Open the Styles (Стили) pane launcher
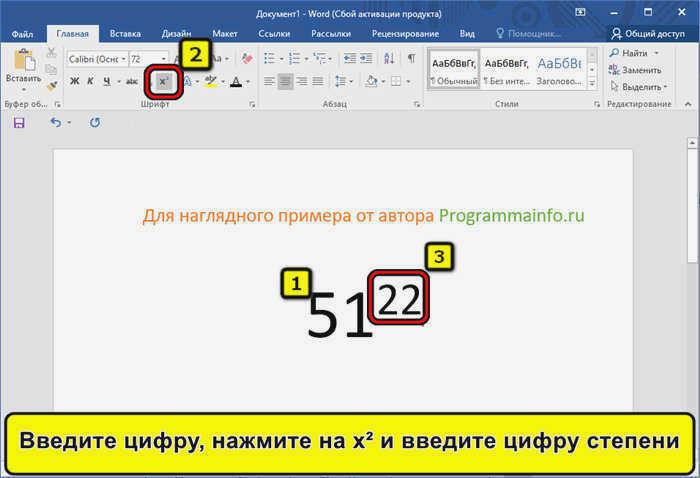This screenshot has height=478, width=700. (x=597, y=104)
